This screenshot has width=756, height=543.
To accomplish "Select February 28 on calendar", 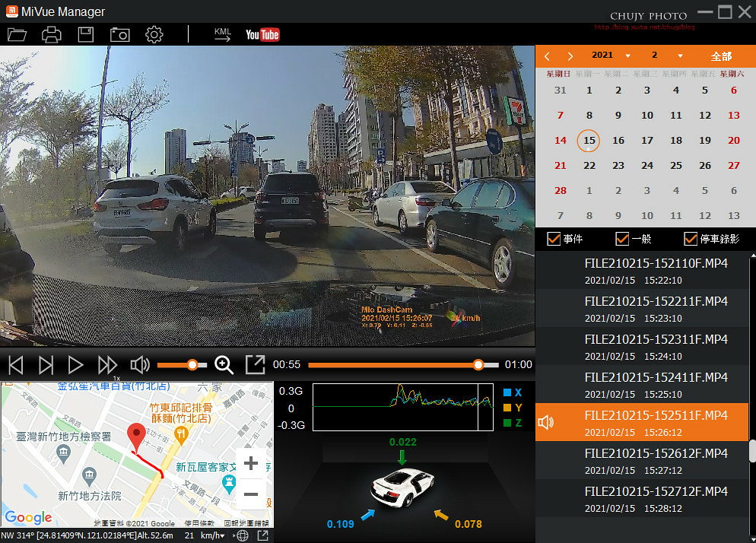I will coord(561,190).
